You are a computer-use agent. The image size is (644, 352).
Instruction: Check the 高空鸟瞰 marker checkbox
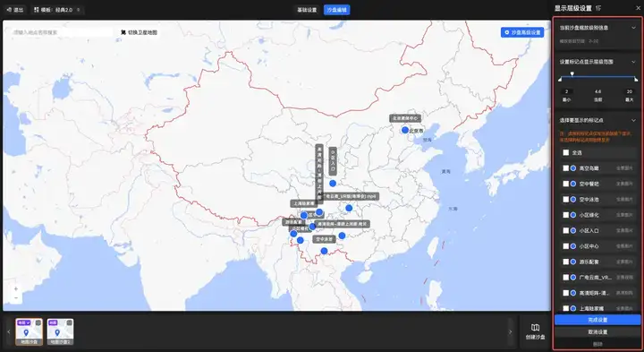[x=566, y=168]
